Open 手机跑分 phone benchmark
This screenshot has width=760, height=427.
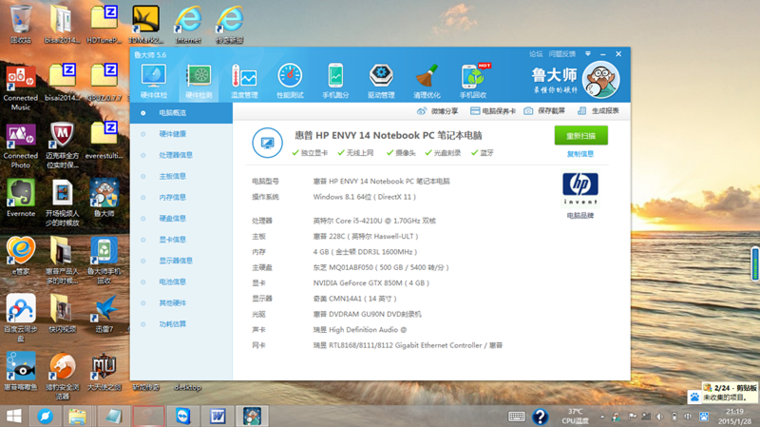[x=335, y=81]
